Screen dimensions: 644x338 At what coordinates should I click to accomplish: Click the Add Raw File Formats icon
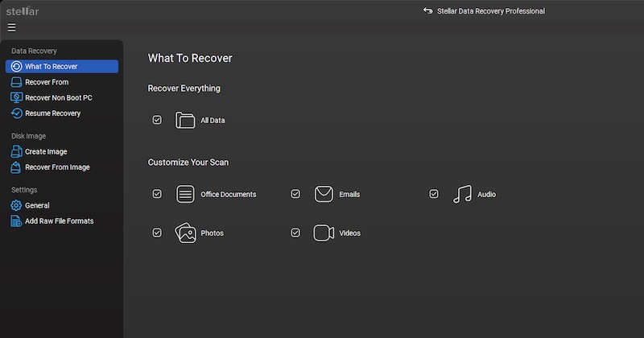click(x=16, y=221)
